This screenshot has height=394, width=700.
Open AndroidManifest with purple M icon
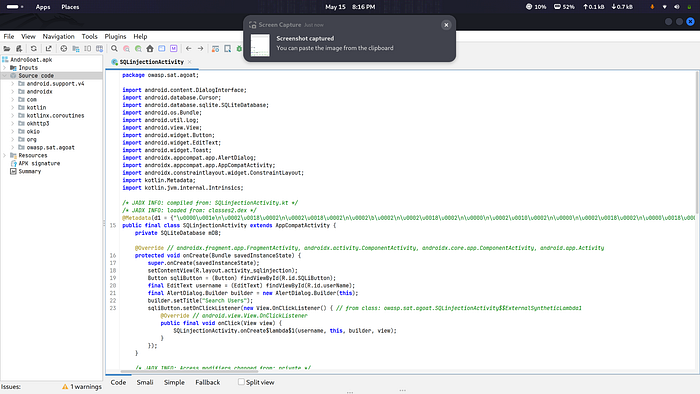(x=174, y=49)
